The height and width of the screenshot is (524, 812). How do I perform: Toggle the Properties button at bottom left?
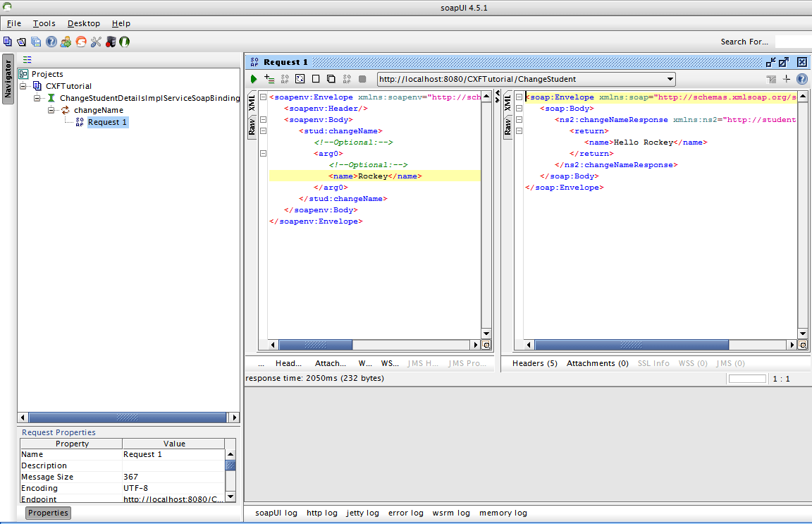(x=48, y=513)
